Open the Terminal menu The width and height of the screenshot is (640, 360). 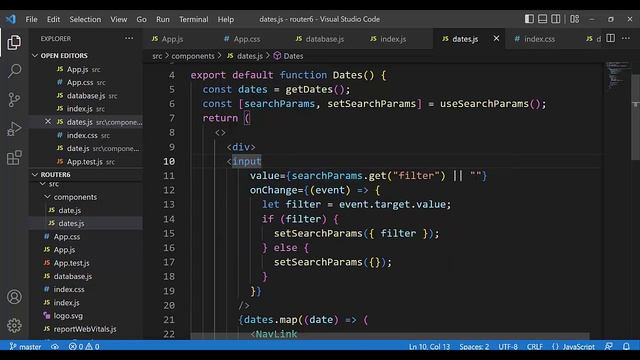point(193,19)
